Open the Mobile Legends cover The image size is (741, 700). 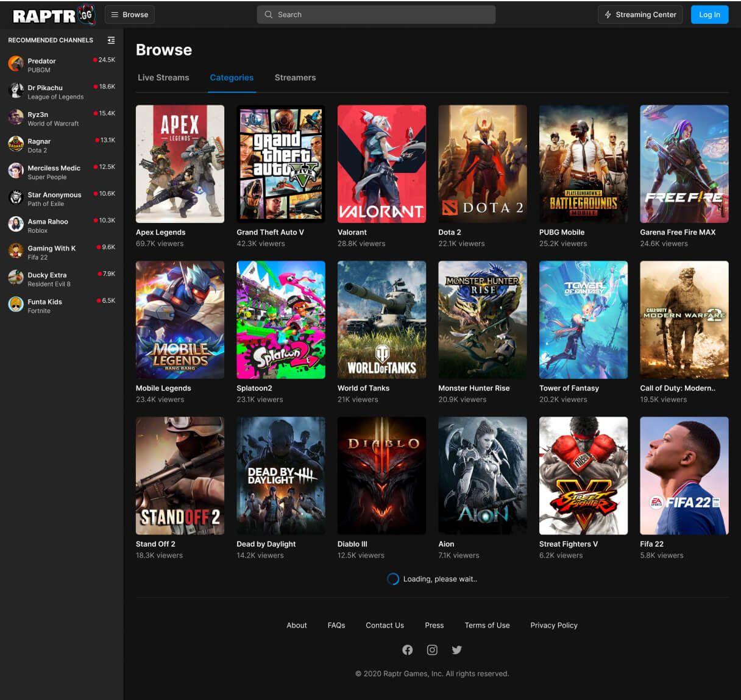point(180,320)
